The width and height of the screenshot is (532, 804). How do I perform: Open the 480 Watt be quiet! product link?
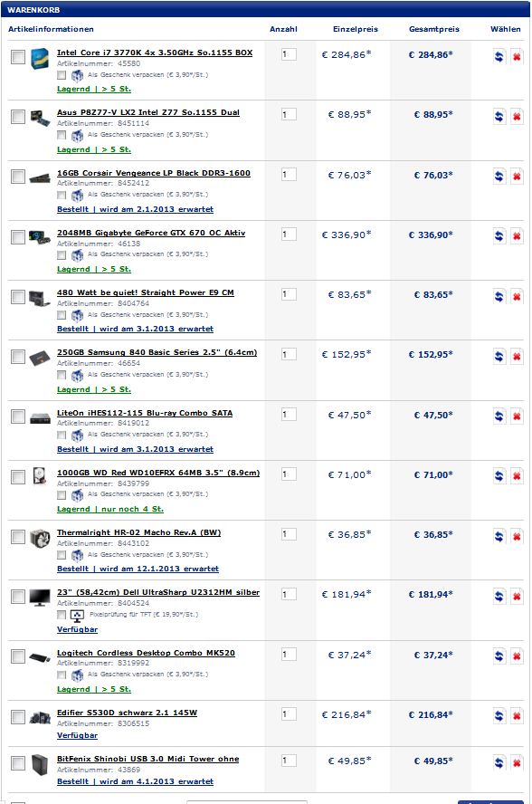click(146, 292)
